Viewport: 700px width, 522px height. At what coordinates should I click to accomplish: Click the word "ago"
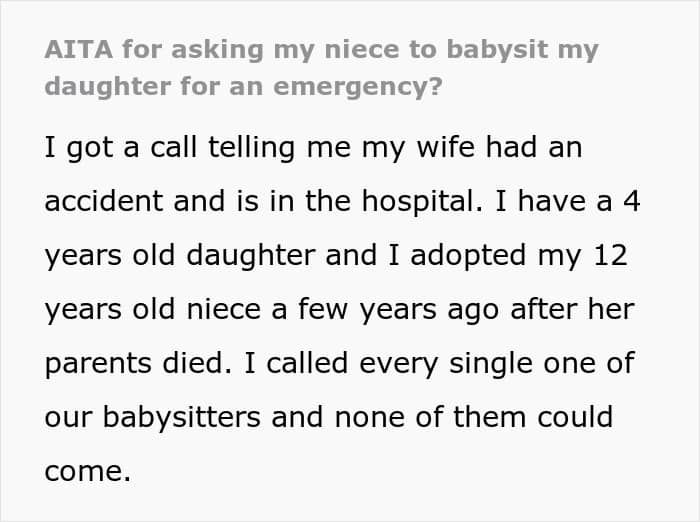click(x=473, y=311)
